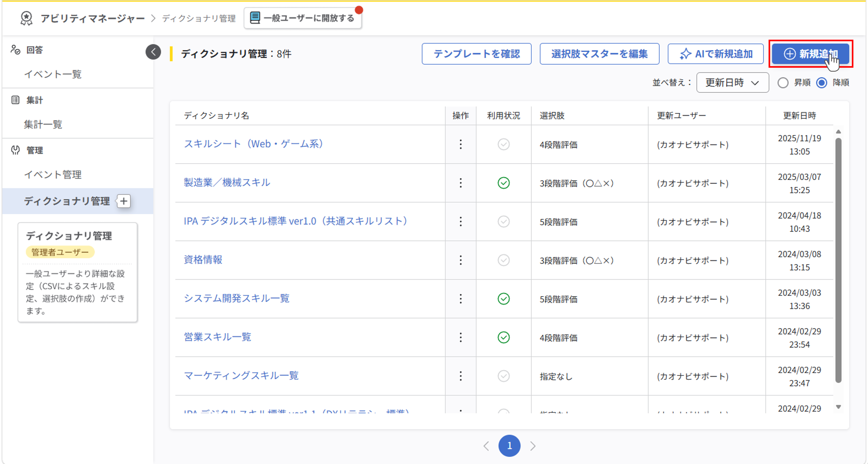Open イベント管理 in the sidebar
868x464 pixels.
point(53,175)
